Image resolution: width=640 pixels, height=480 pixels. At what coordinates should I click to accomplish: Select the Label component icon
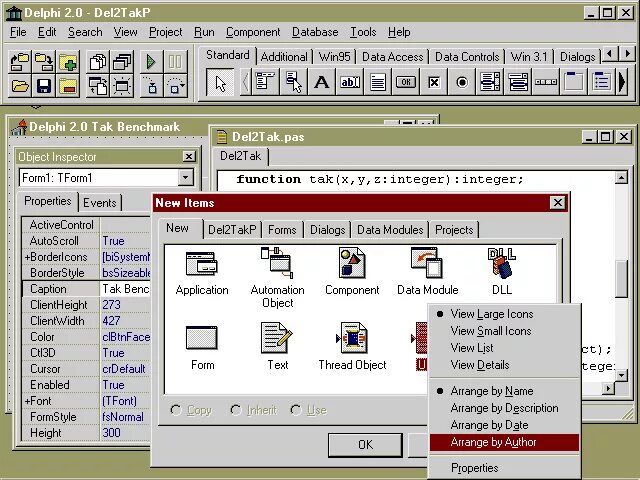click(x=322, y=82)
